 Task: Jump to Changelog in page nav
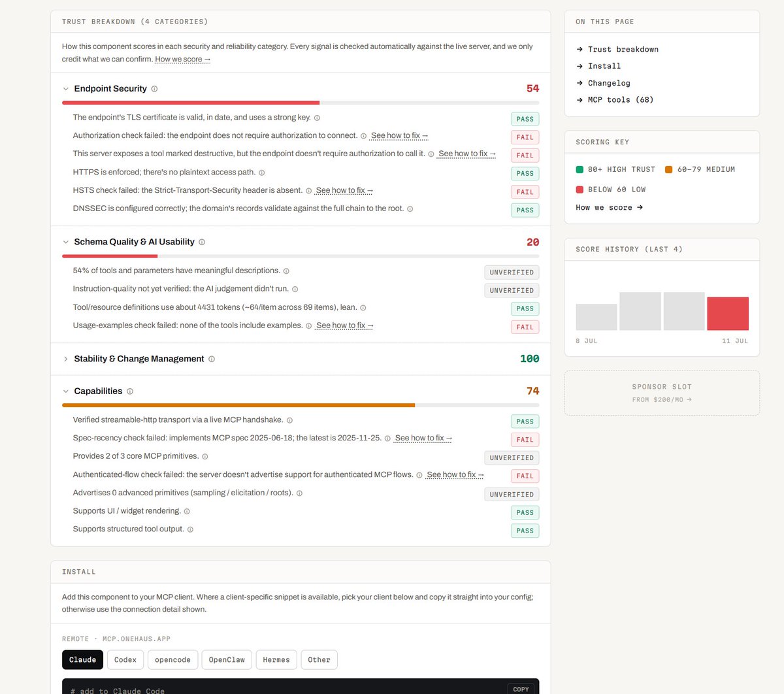[604, 84]
